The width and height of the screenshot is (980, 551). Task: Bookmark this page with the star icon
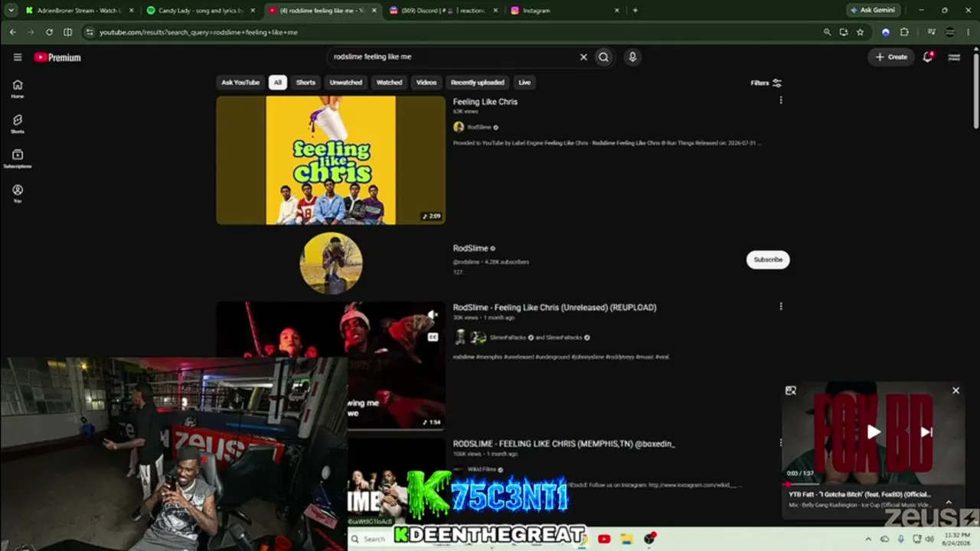(860, 32)
